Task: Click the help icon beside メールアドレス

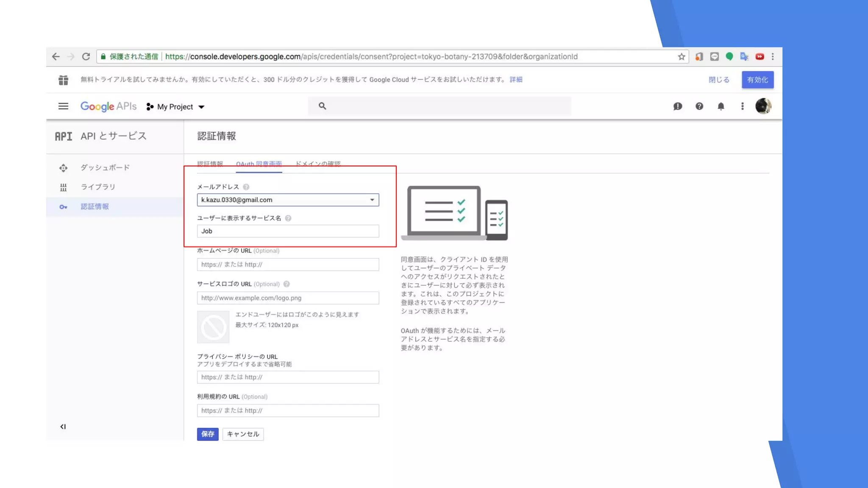Action: pyautogui.click(x=246, y=187)
